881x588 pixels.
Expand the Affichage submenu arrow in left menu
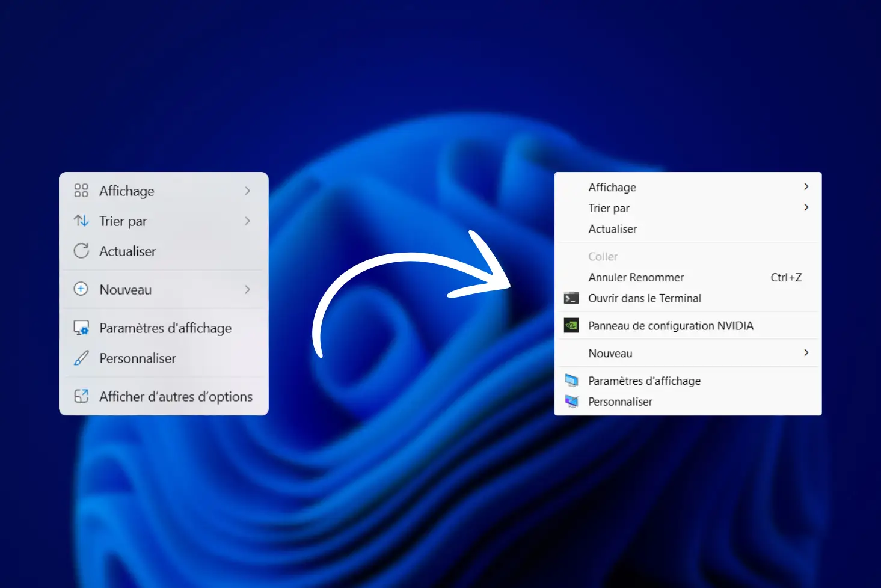click(x=247, y=191)
